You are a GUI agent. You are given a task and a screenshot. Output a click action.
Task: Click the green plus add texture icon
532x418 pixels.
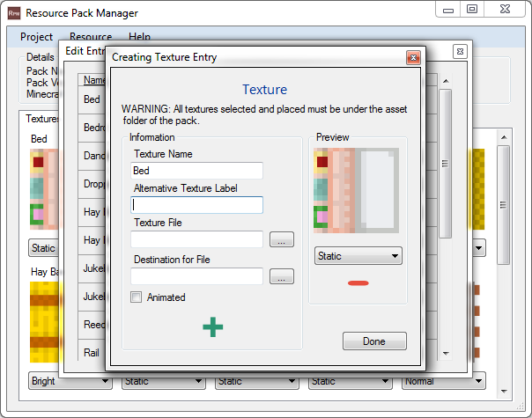point(212,326)
